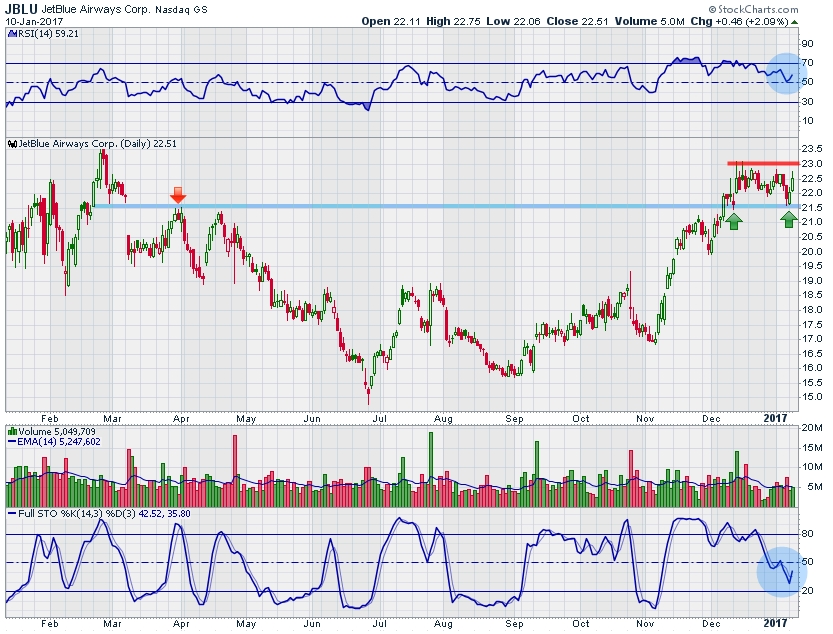
Task: Click 'Nov' label under the price panel
Action: (645, 419)
